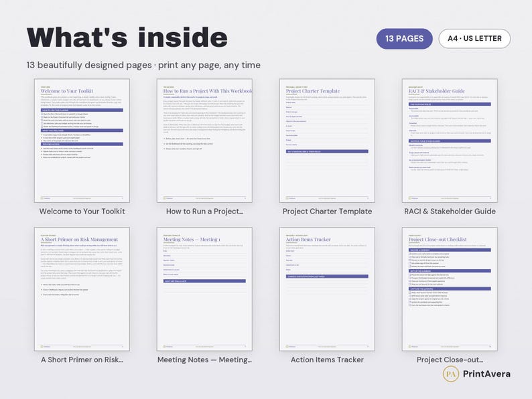Click the PrintAvera brand name text
532x399 pixels.
point(486,374)
